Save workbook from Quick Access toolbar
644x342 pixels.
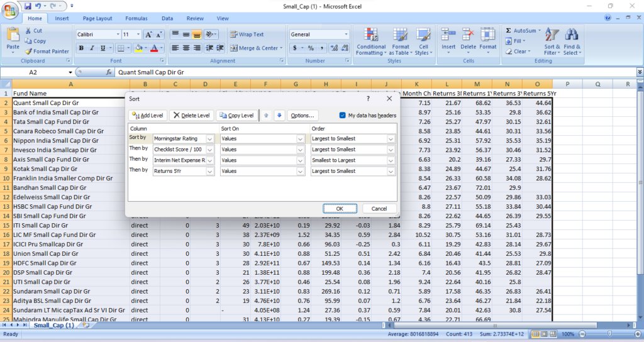[28, 6]
